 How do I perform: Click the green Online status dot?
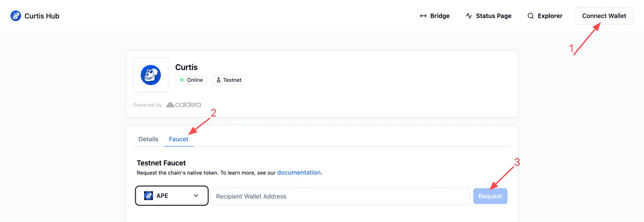(x=182, y=80)
